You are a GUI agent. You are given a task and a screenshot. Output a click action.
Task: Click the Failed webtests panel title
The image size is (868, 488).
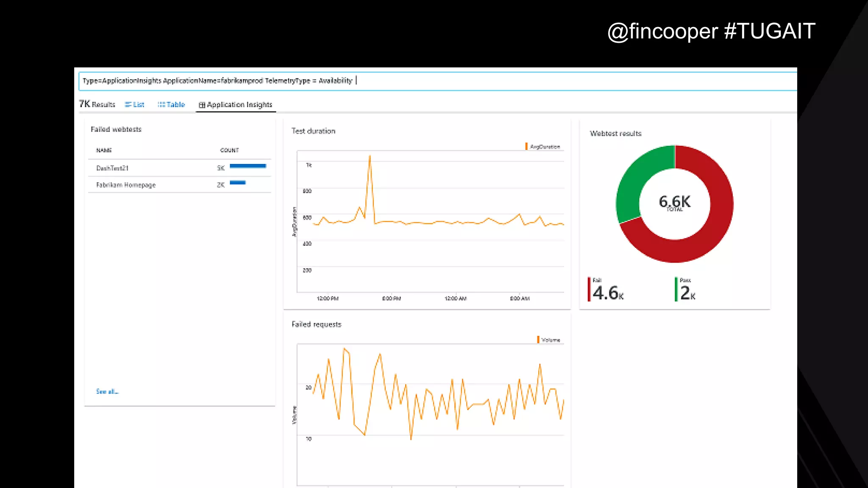click(116, 130)
